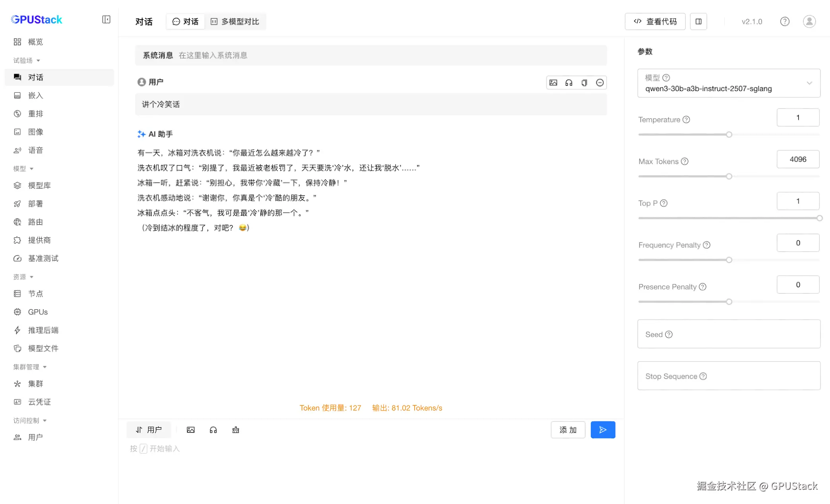Screen dimensions: 830x504
Task: Clear the conversation with broom icon
Action: tap(236, 430)
